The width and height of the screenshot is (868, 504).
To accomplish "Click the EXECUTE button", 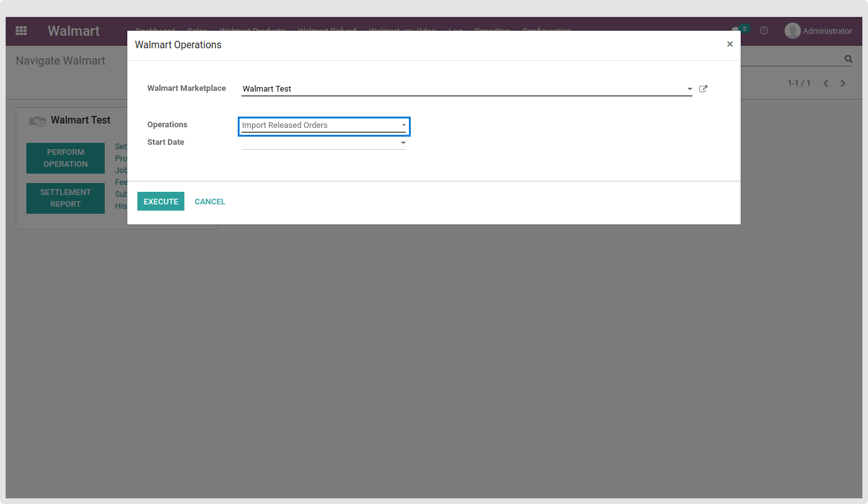I will point(161,201).
